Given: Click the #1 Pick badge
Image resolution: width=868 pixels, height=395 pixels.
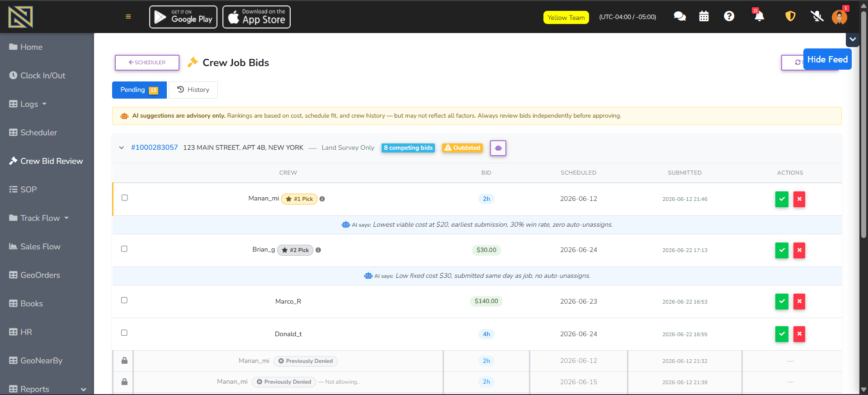Looking at the screenshot, I should (x=299, y=199).
